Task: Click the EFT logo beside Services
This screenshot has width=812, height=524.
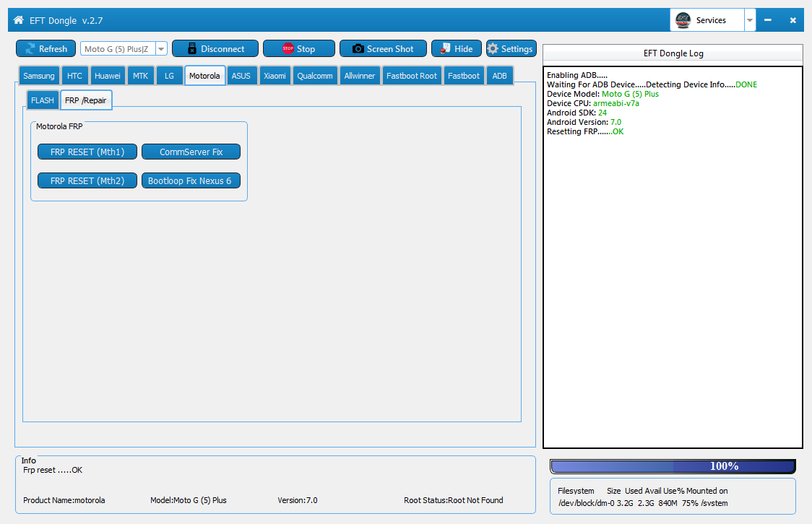Action: point(683,20)
